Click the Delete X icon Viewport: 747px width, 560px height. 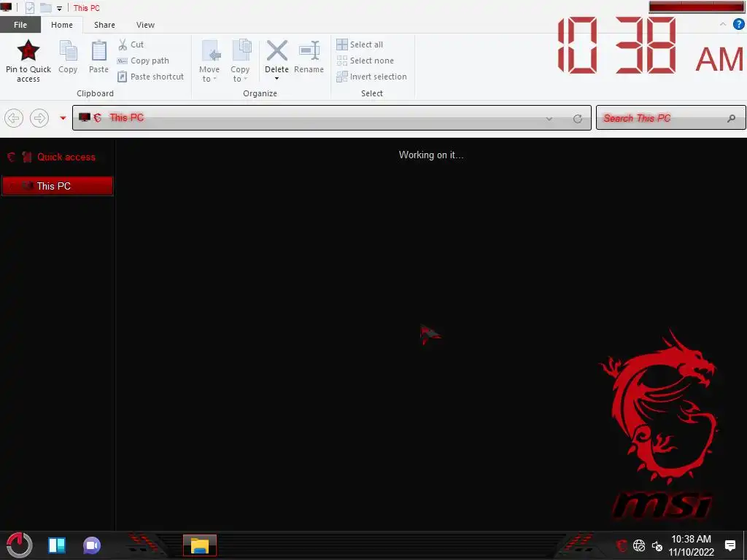point(276,50)
